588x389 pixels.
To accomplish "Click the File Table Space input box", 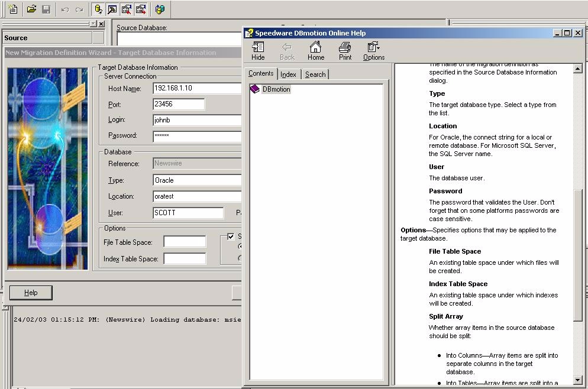I will pyautogui.click(x=185, y=242).
